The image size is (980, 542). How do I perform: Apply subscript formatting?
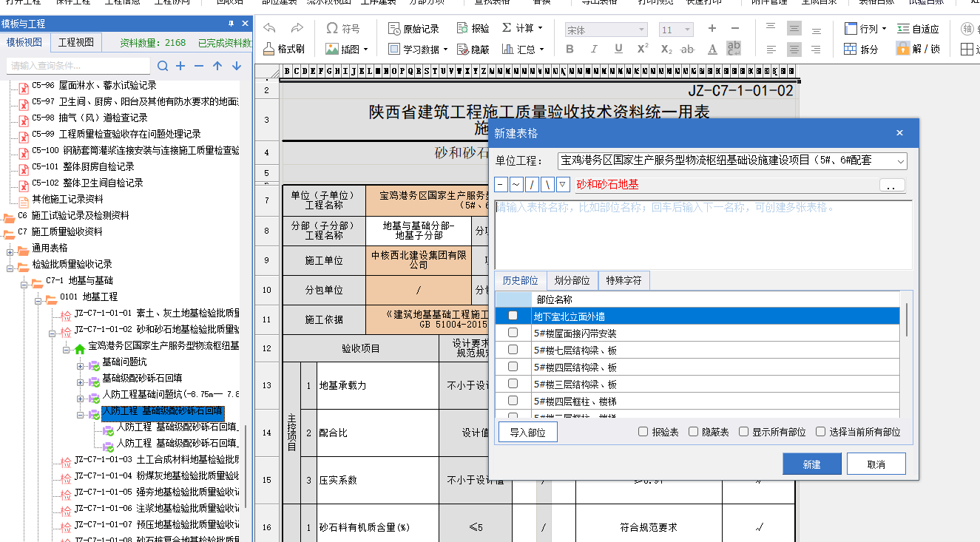[666, 49]
